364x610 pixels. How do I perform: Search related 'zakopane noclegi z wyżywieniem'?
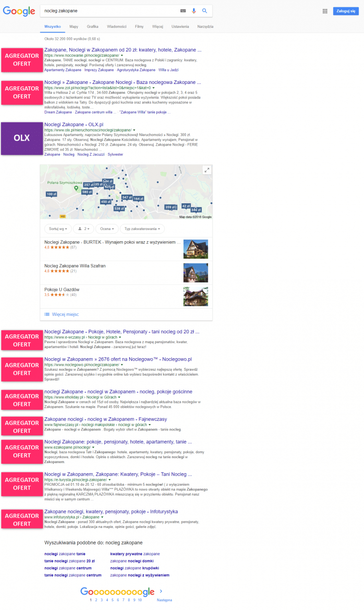pyautogui.click(x=140, y=575)
